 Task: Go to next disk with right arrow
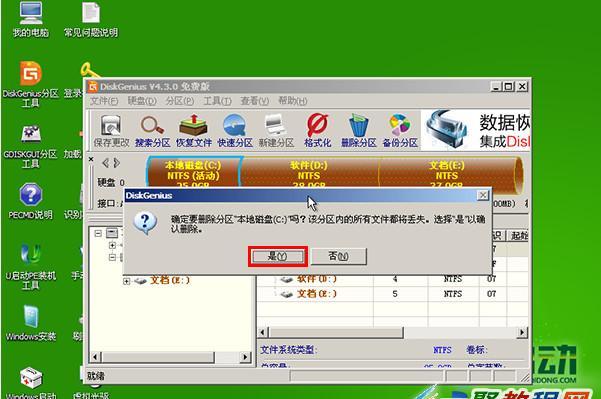click(117, 163)
